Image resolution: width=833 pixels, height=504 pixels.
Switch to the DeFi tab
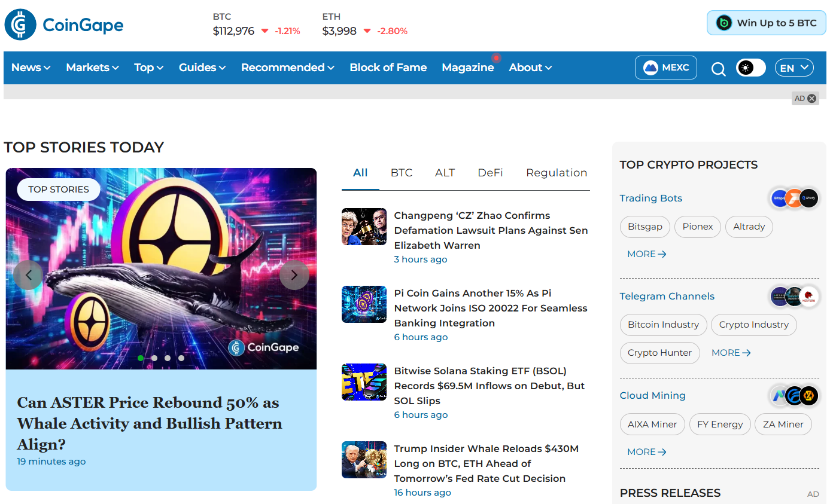[x=490, y=173]
